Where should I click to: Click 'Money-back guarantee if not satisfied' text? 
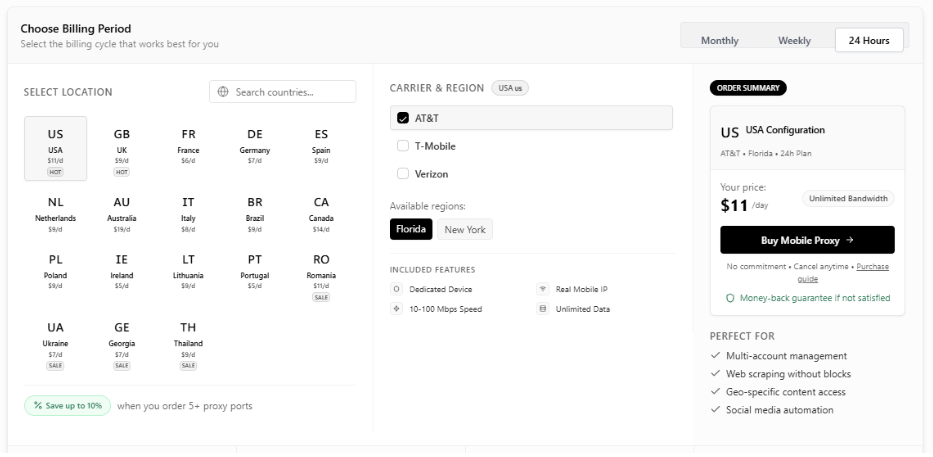click(x=815, y=298)
